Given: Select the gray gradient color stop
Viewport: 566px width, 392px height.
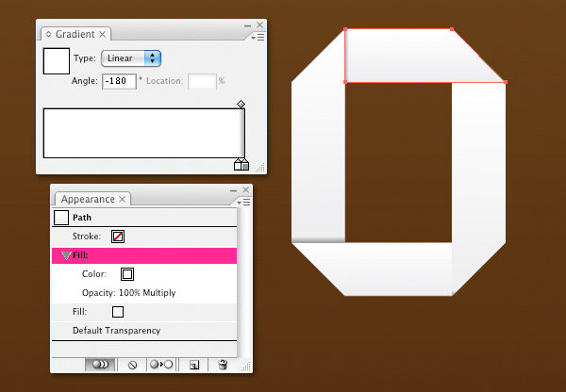Looking at the screenshot, I should tap(245, 165).
